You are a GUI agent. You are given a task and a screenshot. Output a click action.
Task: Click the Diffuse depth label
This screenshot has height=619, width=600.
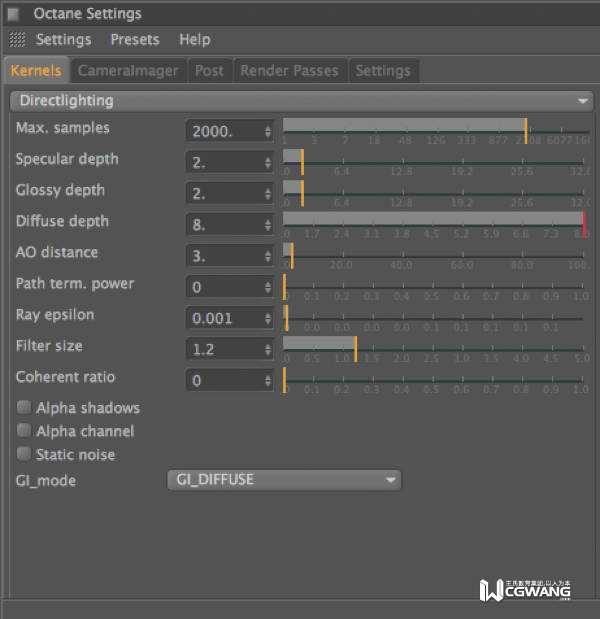[62, 221]
